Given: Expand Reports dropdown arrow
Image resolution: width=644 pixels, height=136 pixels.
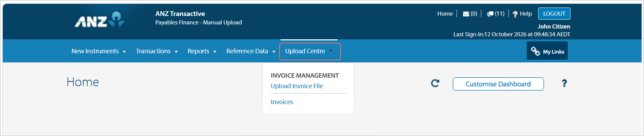Looking at the screenshot, I should tap(215, 52).
